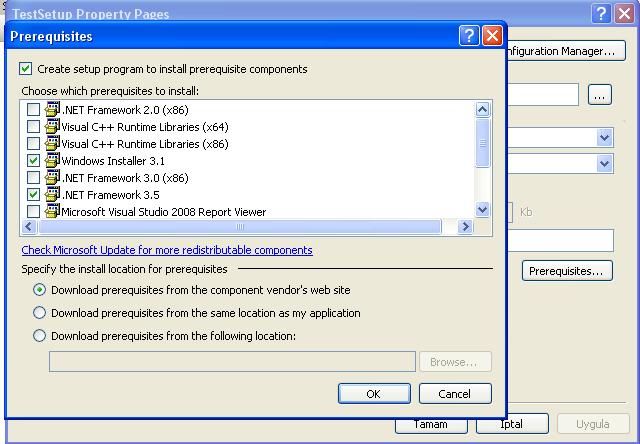The image size is (640, 444).
Task: Toggle Create setup program checkbox
Action: [x=25, y=69]
